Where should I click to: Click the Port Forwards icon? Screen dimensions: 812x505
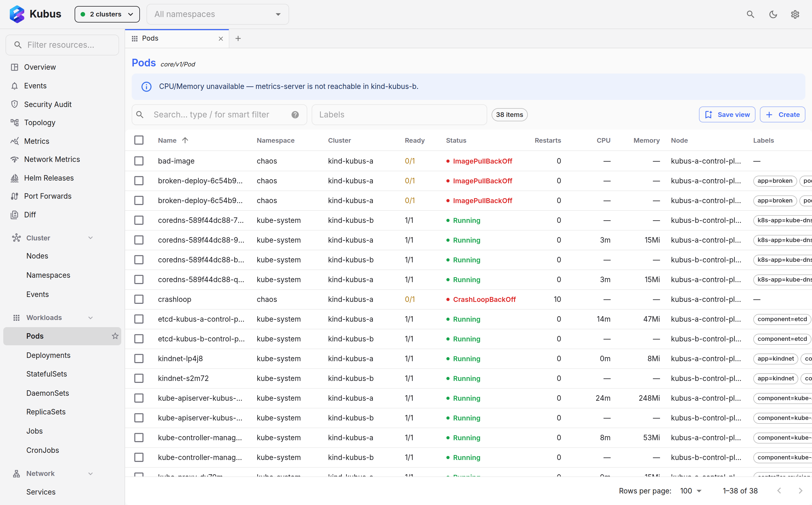pos(14,196)
